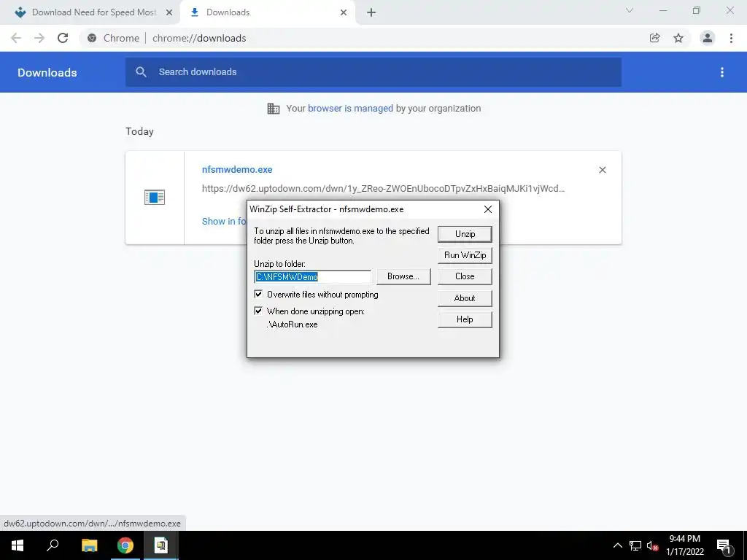
Task: Open the Chrome profile avatar menu
Action: tap(708, 38)
